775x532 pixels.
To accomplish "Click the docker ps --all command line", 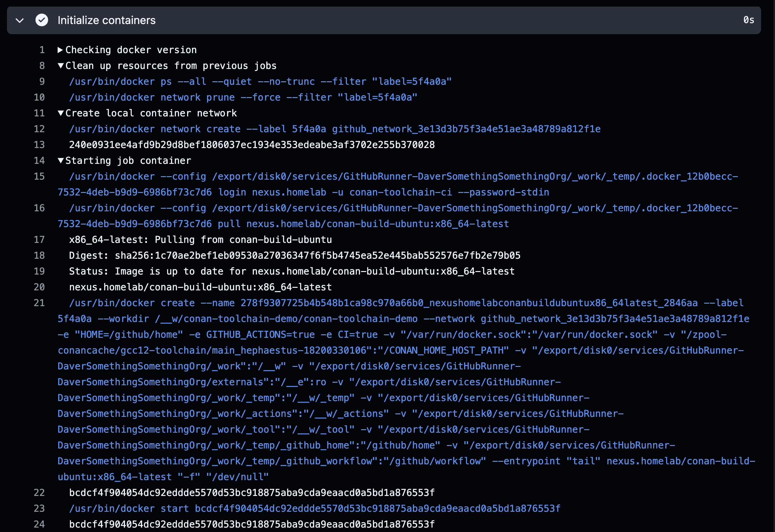I will [260, 82].
